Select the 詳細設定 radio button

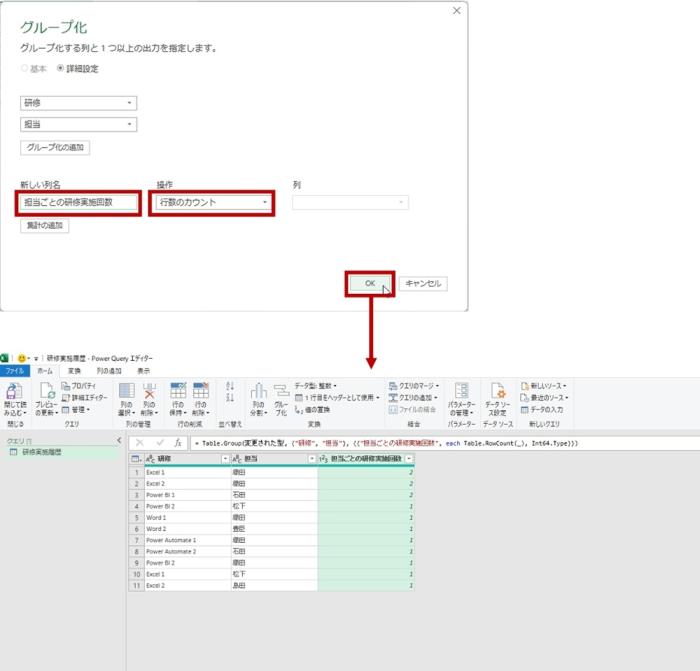pyautogui.click(x=60, y=69)
